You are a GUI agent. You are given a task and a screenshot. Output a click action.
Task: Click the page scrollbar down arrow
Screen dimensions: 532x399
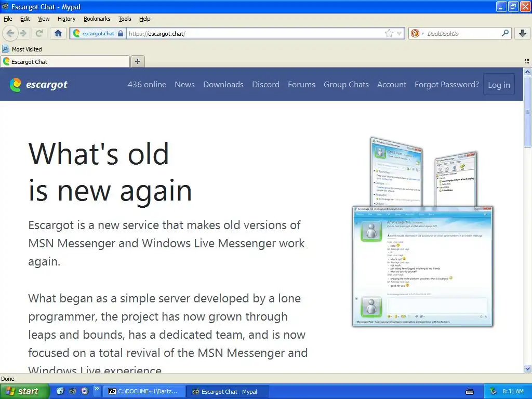[527, 368]
